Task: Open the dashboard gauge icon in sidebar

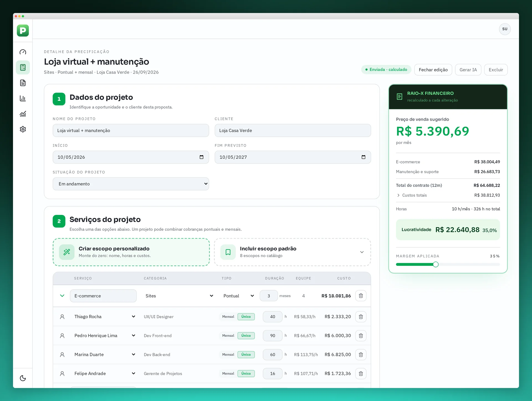Action: coord(23,52)
